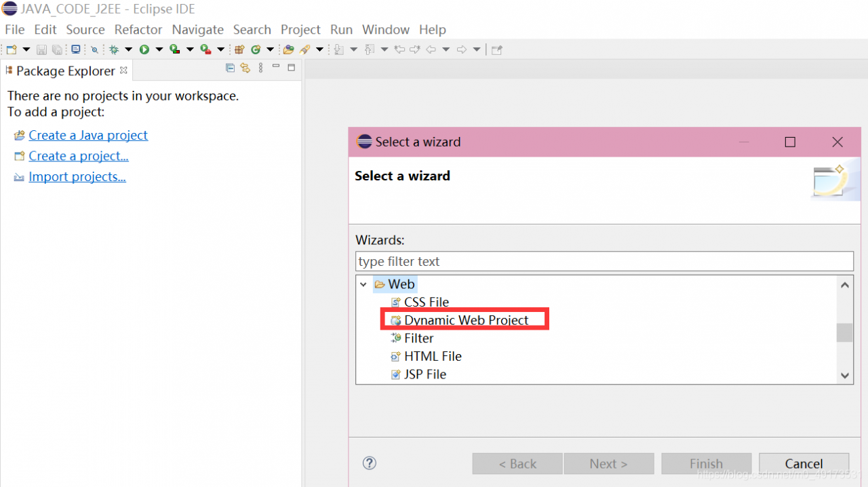The width and height of the screenshot is (868, 487).
Task: Open the Search dropdown arrow in toolbar
Action: click(319, 50)
